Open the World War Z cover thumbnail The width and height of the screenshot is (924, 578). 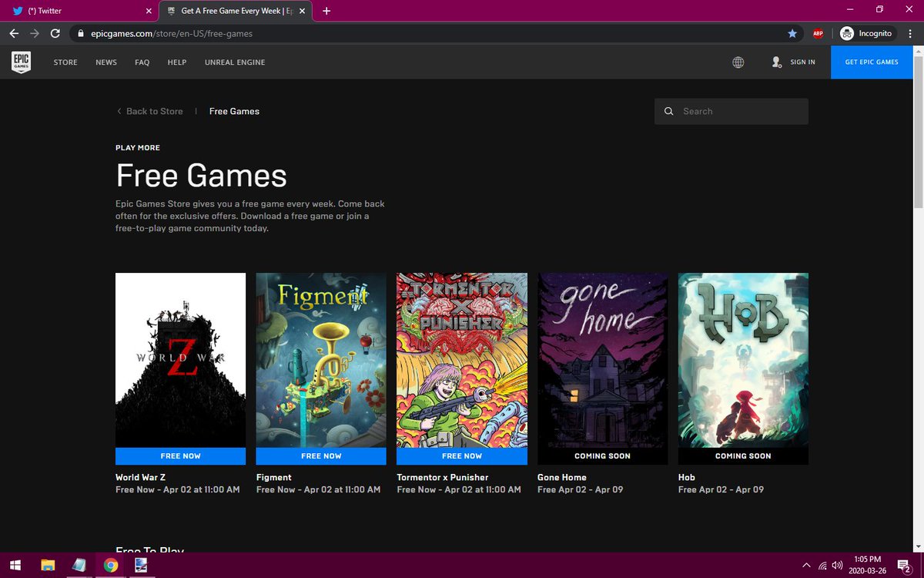point(180,360)
